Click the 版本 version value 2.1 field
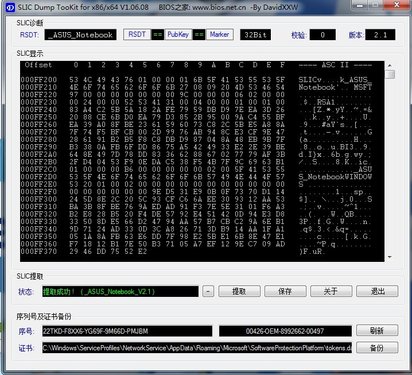Viewport: 412px width, 375px height. (380, 35)
